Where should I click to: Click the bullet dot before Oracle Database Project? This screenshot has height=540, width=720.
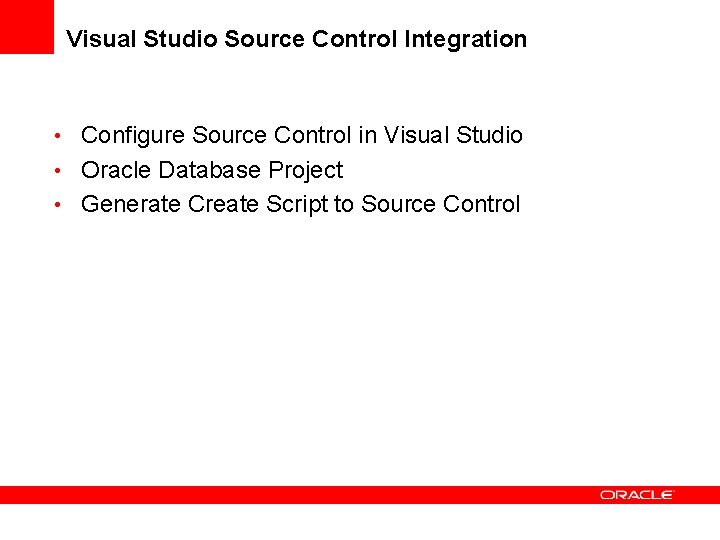pos(60,170)
